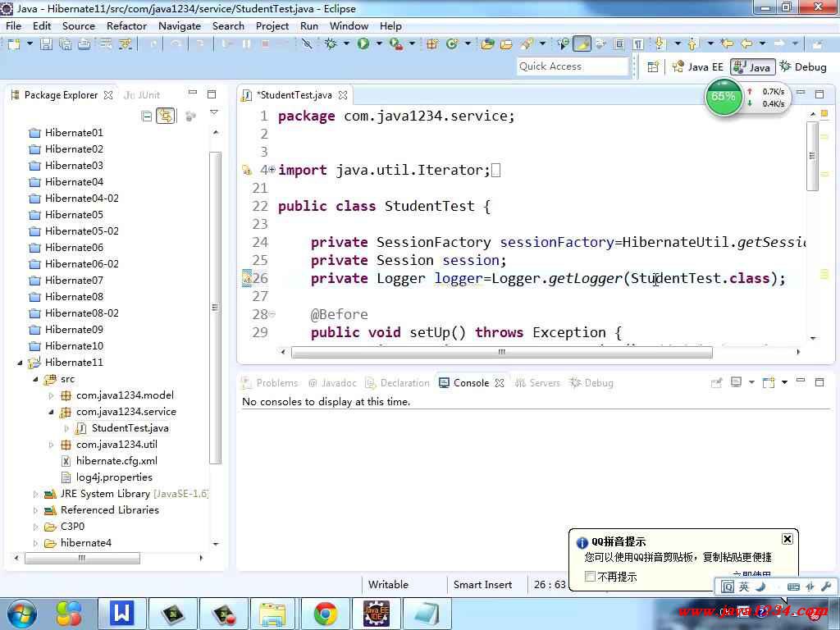Switch to the Problems view tab
840x630 pixels.
[x=271, y=383]
